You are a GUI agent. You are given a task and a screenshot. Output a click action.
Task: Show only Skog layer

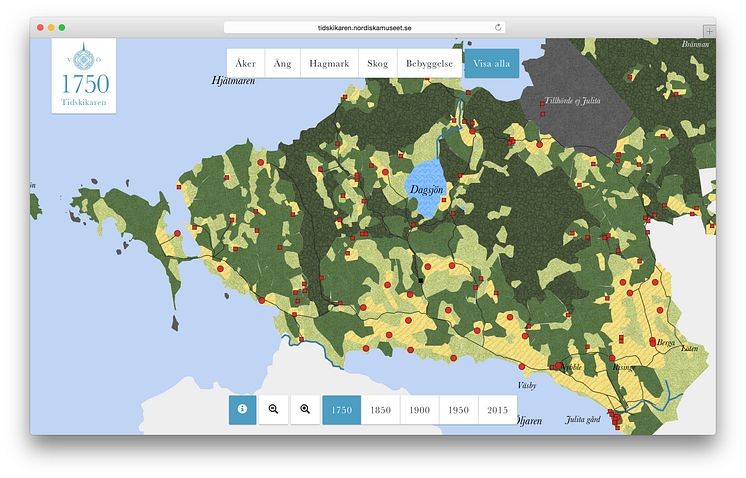378,64
